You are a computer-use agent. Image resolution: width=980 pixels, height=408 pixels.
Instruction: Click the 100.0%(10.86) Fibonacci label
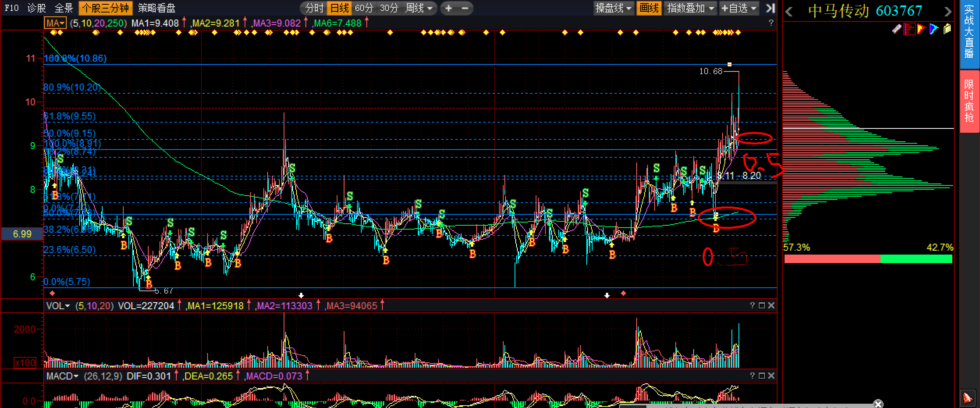pyautogui.click(x=75, y=58)
